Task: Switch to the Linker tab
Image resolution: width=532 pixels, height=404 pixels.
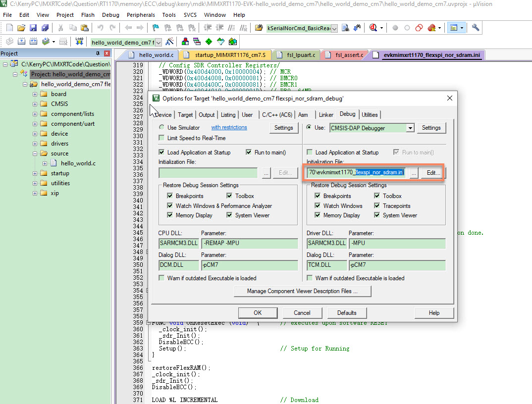Action: (x=326, y=114)
